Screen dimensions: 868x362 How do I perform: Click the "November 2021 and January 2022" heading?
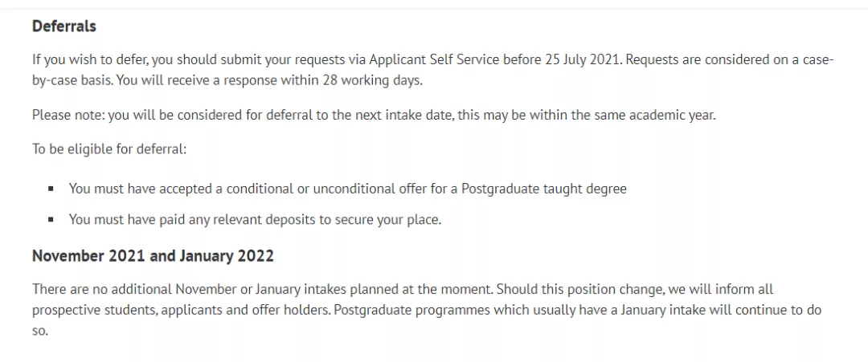[153, 256]
